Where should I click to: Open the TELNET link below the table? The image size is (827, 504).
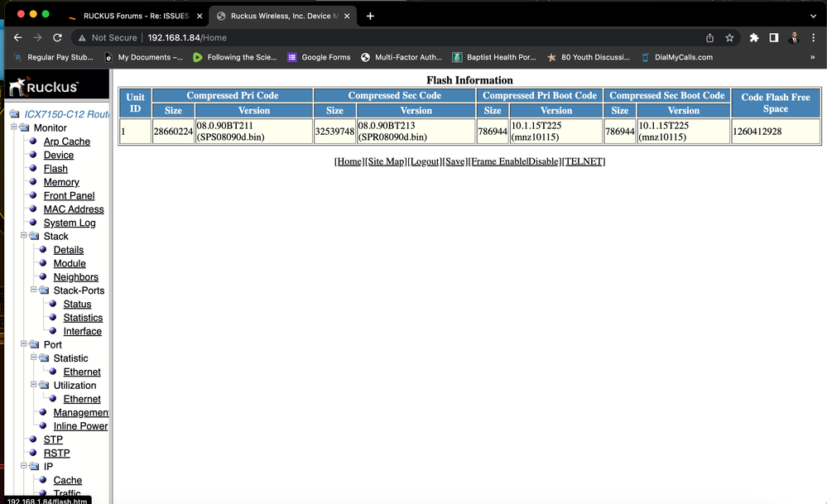[583, 161]
